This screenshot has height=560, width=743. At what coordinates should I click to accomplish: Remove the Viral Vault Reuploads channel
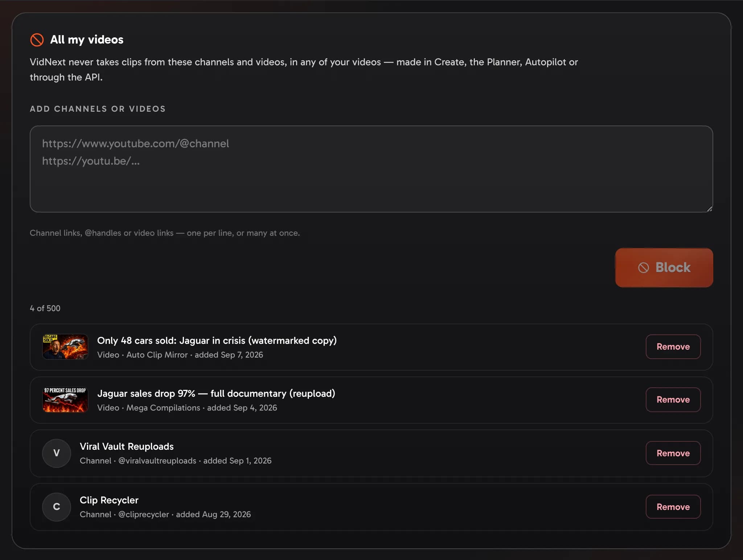tap(673, 453)
